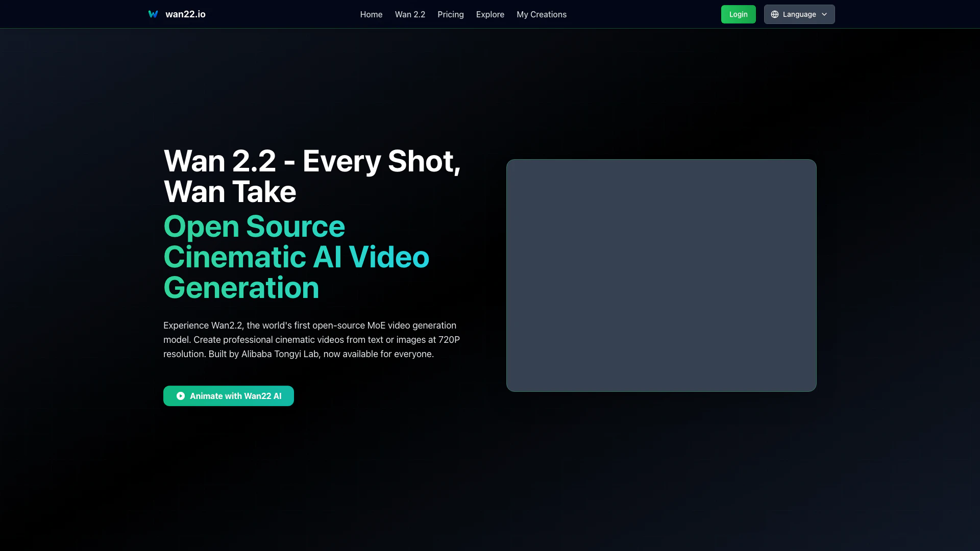Click the globe icon in Language selector

[x=775, y=14]
